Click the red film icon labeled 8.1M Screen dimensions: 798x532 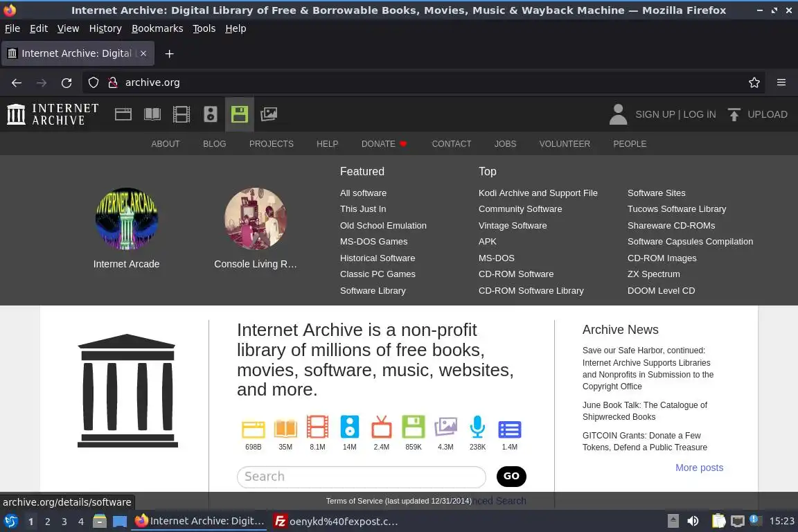[x=317, y=427]
